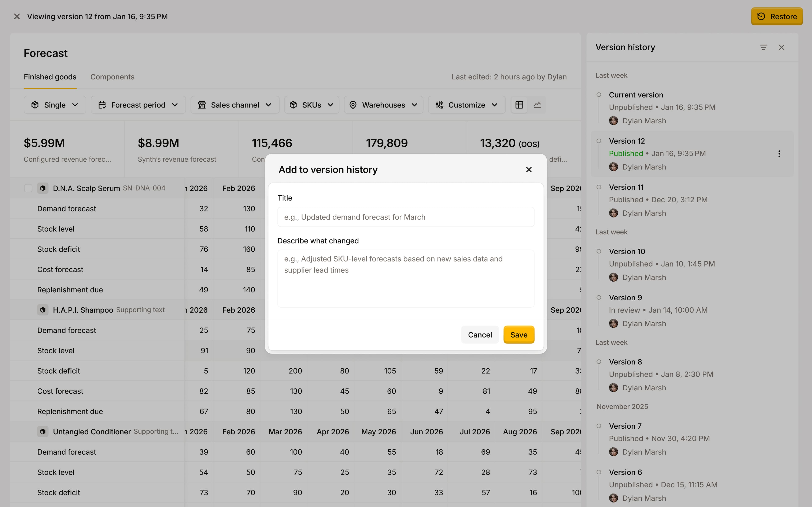
Task: Select the Version 11 radio marker
Action: click(599, 187)
